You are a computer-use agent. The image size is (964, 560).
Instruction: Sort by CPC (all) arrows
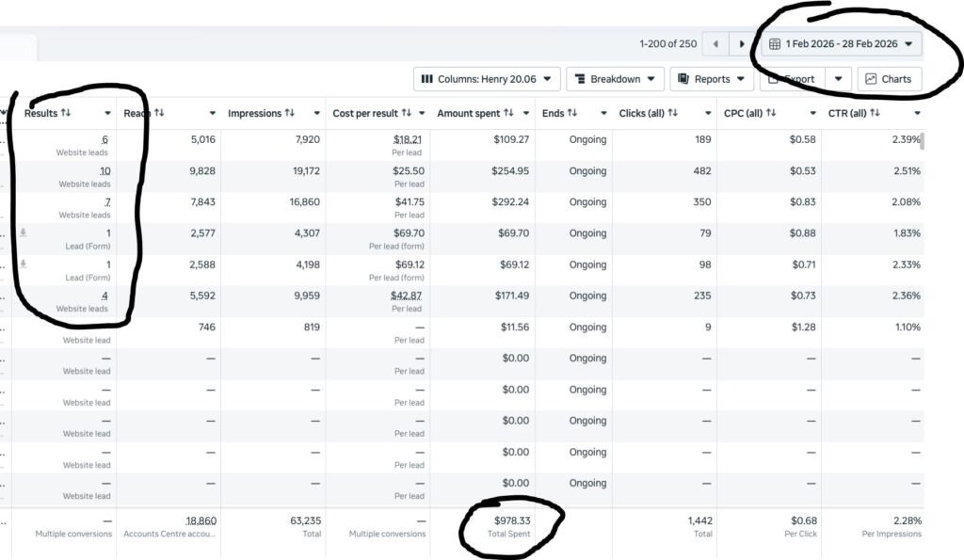(771, 113)
